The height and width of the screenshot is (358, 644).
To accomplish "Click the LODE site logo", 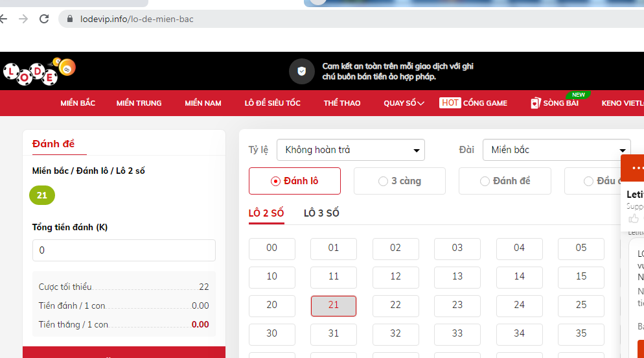I will 39,71.
